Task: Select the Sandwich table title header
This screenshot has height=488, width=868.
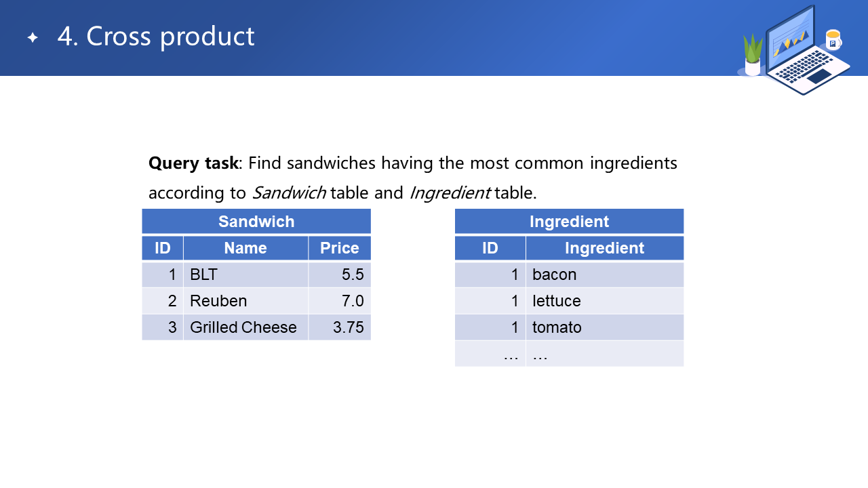Action: point(256,222)
